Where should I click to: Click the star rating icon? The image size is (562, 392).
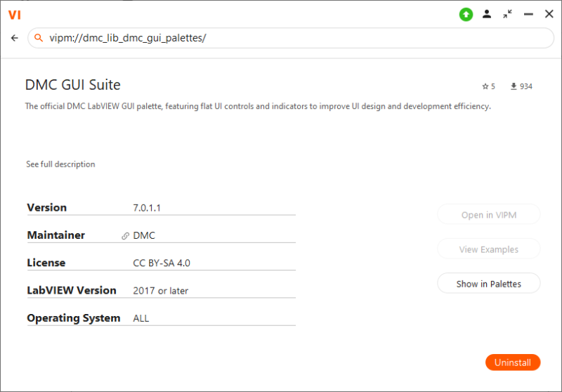pos(485,86)
